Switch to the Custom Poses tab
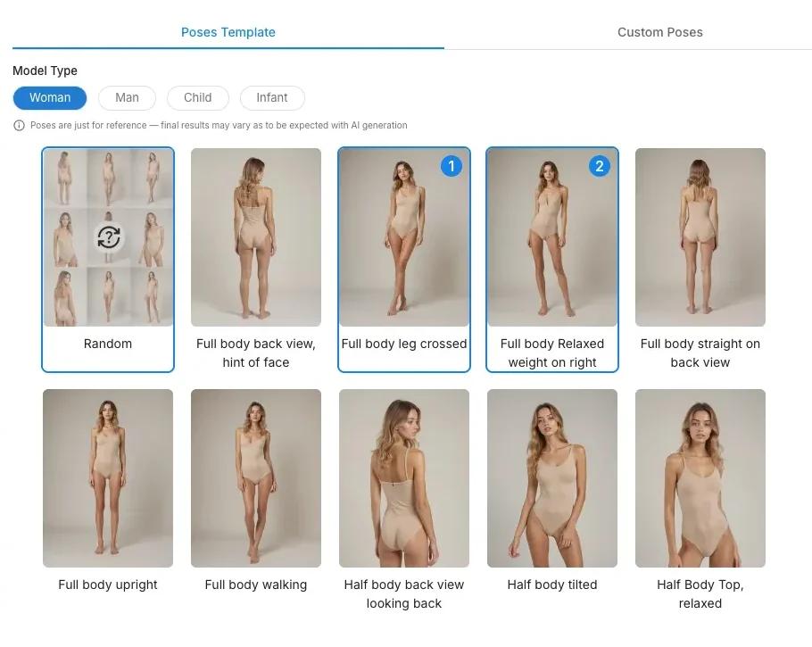 click(660, 31)
